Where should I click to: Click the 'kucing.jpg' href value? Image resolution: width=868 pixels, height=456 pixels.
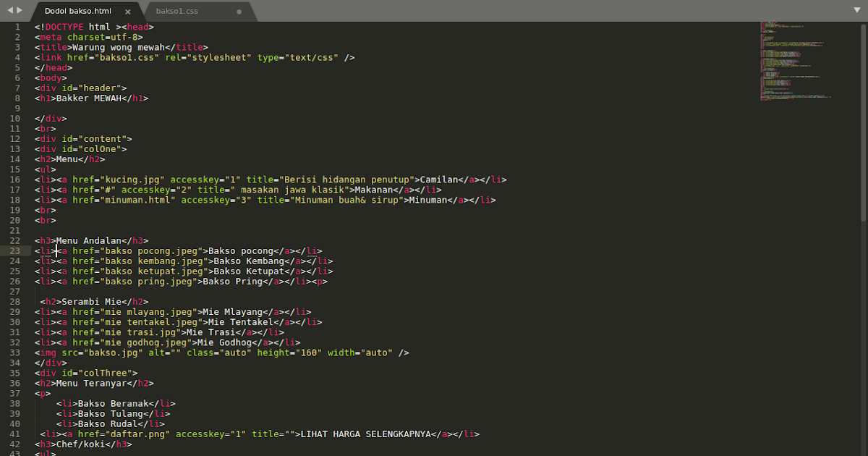pyautogui.click(x=134, y=180)
